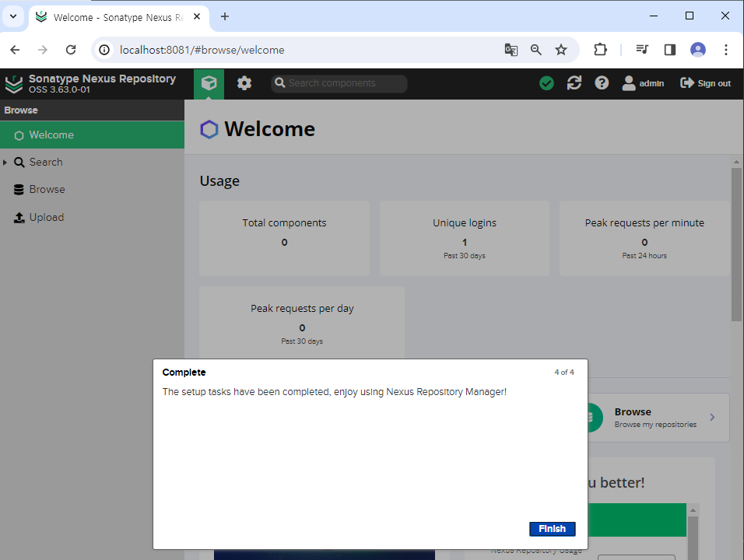
Task: Click the Browse my repositories card
Action: coord(658,418)
